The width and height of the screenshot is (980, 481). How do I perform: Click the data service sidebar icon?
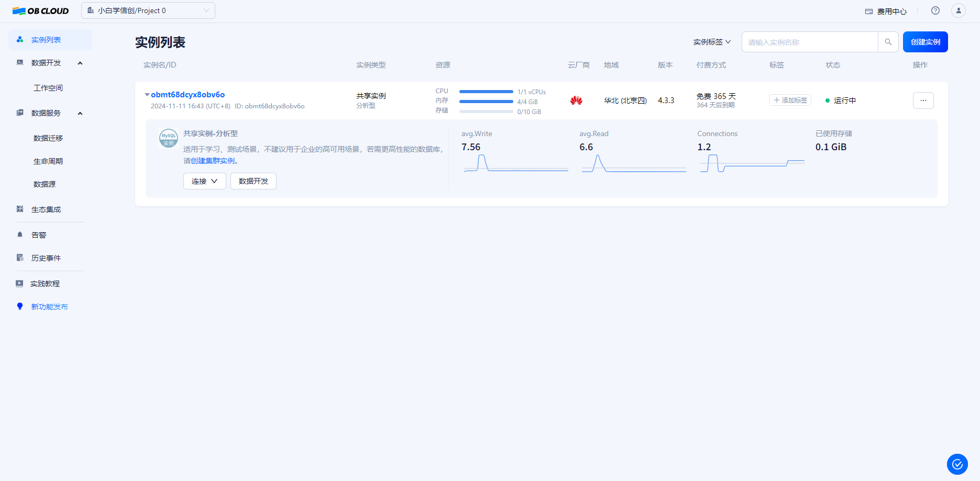pyautogui.click(x=20, y=113)
